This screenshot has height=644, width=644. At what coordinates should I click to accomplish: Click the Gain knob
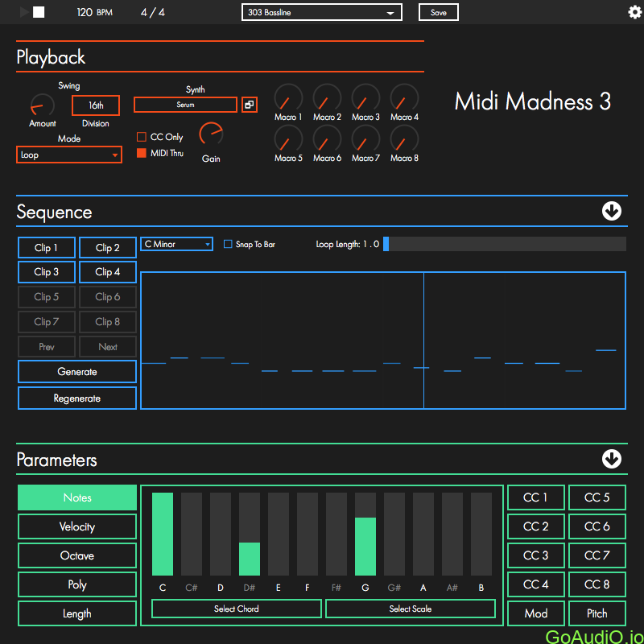(x=211, y=134)
